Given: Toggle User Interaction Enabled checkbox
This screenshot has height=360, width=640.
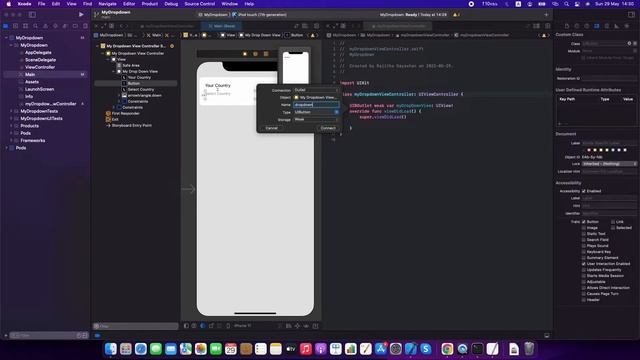Looking at the screenshot, I should (584, 264).
